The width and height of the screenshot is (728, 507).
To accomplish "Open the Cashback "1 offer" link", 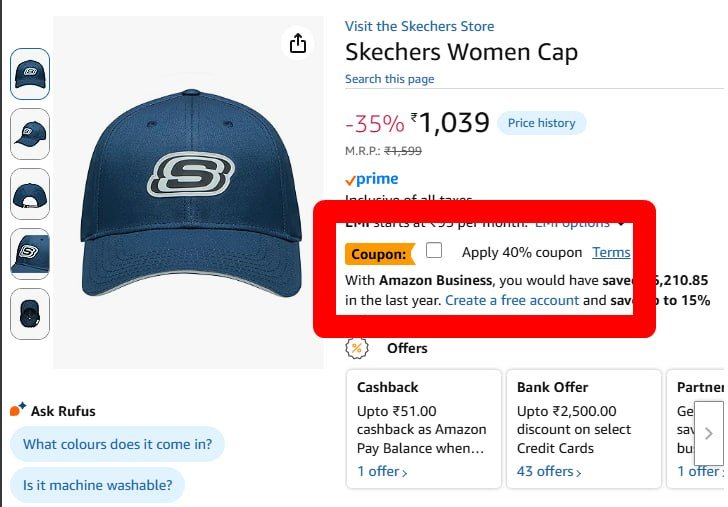I will click(382, 471).
